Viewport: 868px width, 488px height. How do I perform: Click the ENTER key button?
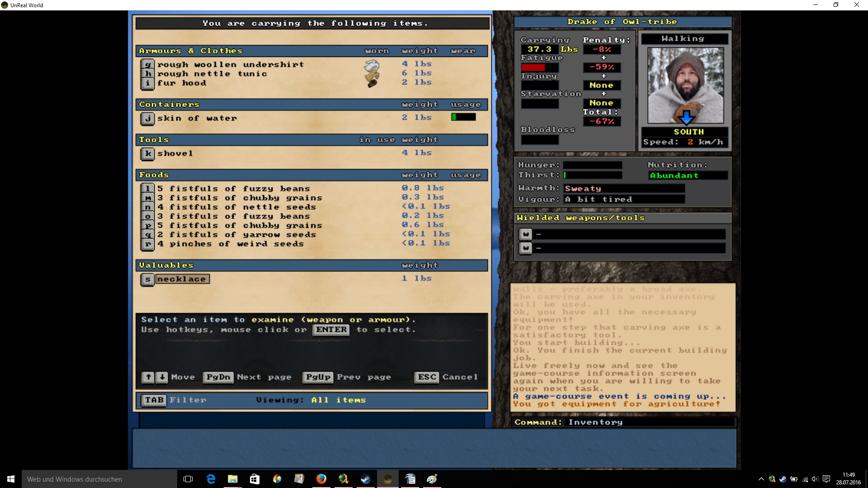pos(331,329)
